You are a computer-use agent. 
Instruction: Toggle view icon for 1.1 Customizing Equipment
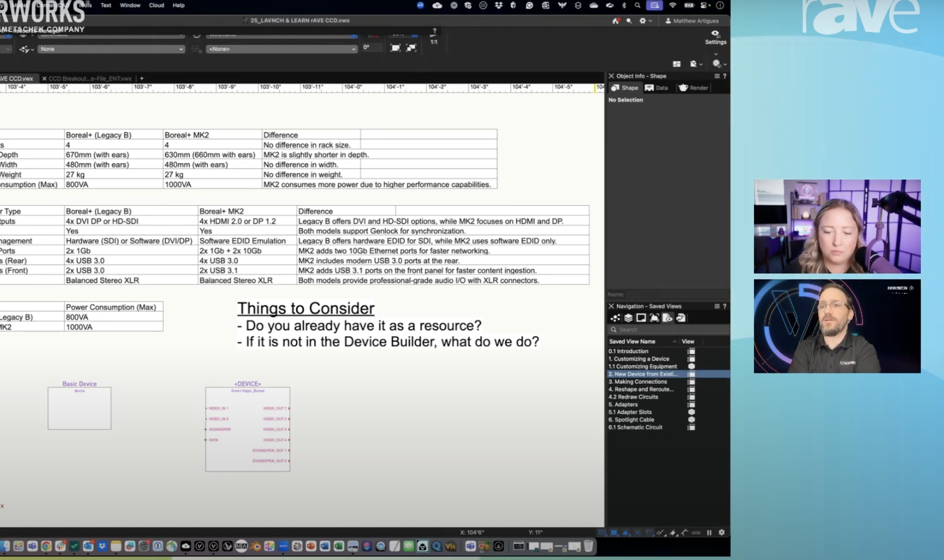[x=691, y=366]
